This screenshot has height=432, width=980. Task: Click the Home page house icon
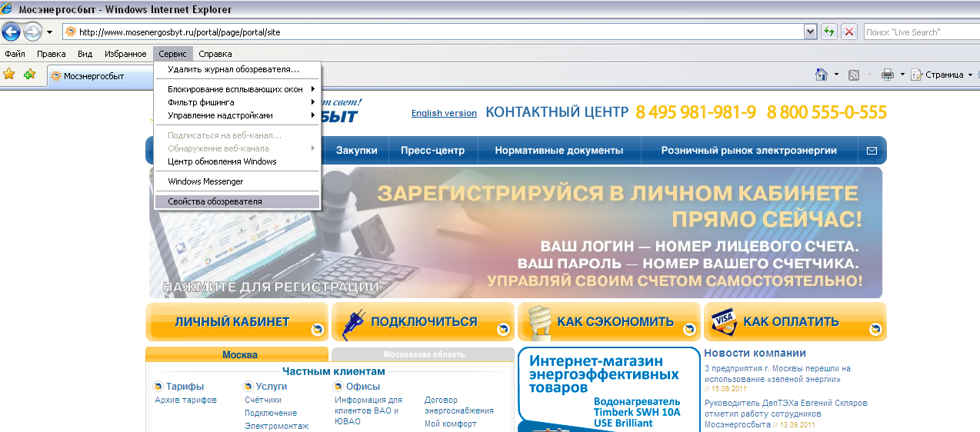[822, 75]
